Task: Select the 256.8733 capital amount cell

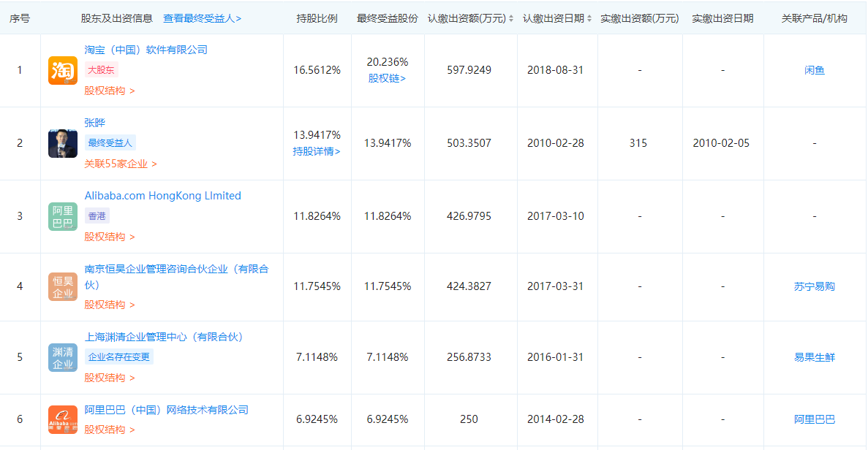Action: coord(469,357)
